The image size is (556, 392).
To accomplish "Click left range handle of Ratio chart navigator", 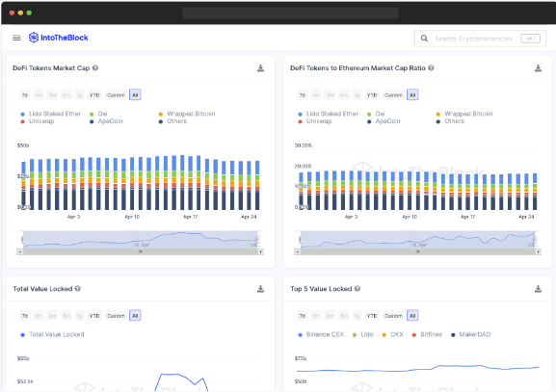I will [301, 240].
